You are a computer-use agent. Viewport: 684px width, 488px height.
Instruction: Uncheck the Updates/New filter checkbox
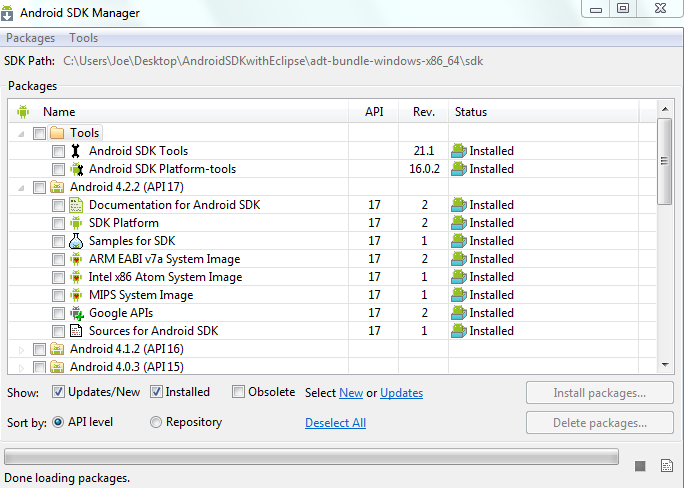pos(59,392)
